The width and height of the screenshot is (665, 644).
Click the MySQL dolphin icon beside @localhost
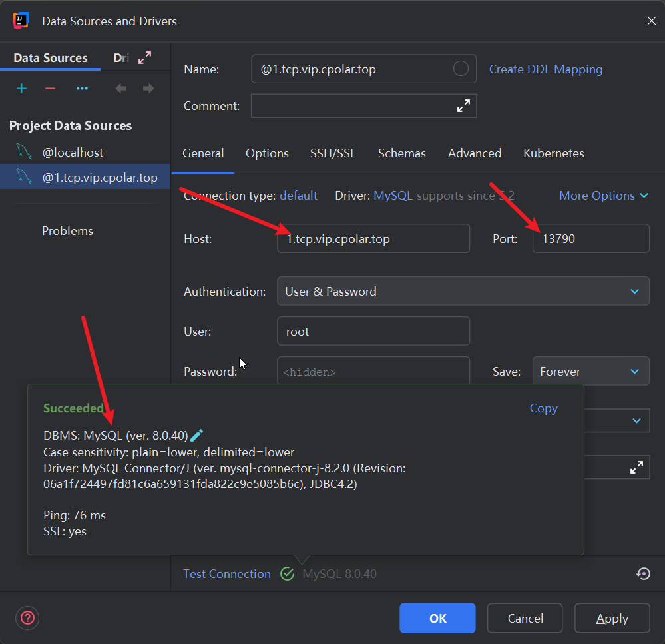coord(24,151)
